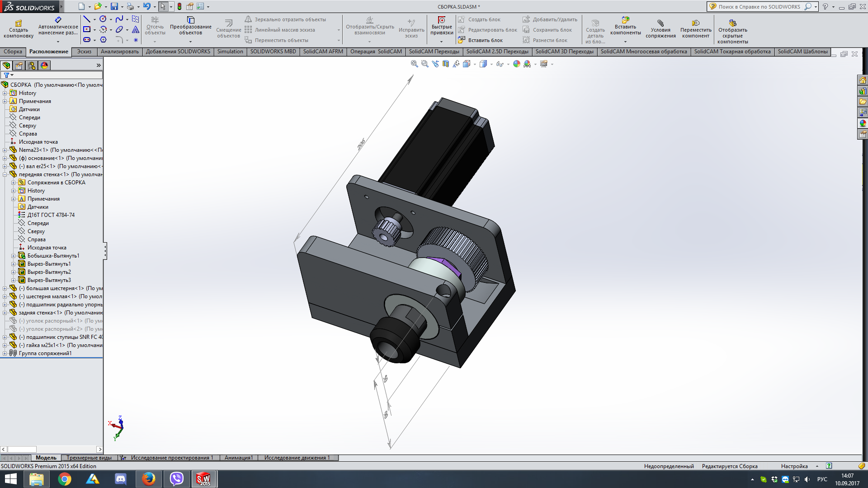This screenshot has height=488, width=868.
Task: Click the Edit Appearance color ball
Action: [x=517, y=64]
